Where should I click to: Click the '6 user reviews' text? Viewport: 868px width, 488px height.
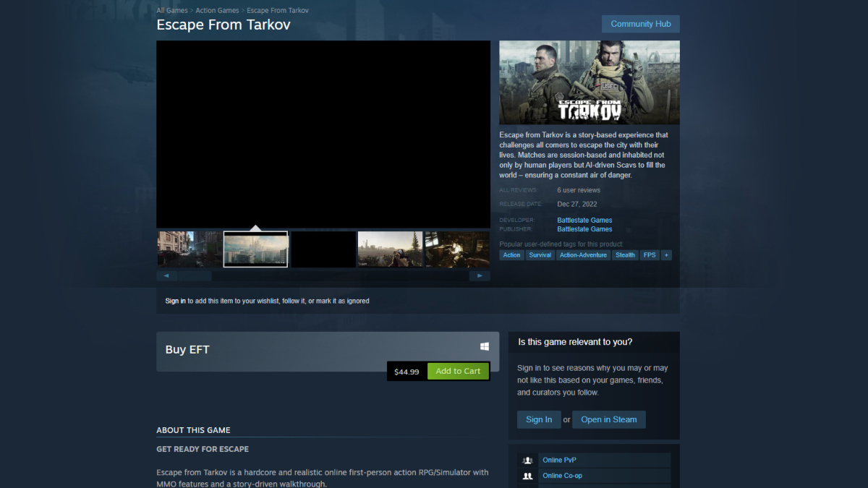tap(579, 190)
